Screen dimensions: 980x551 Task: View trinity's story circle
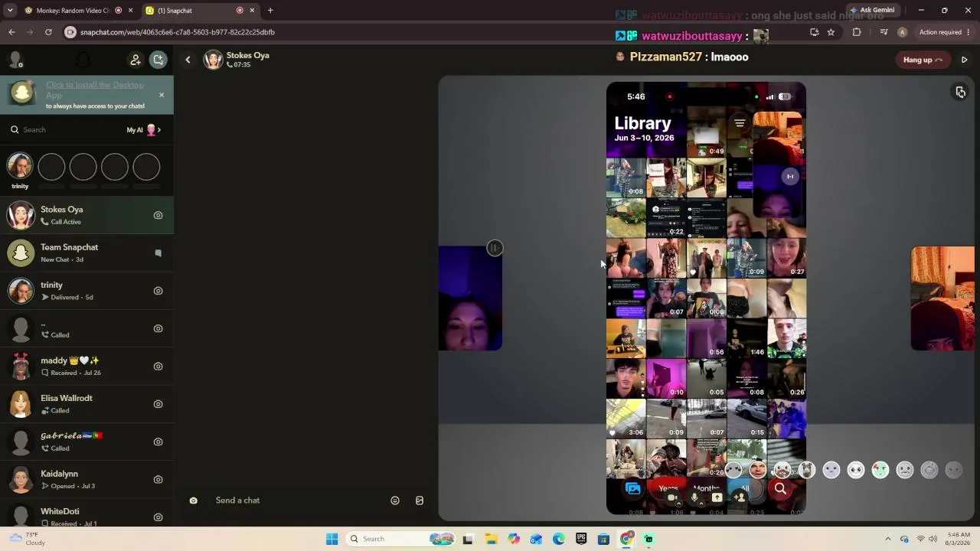click(20, 167)
